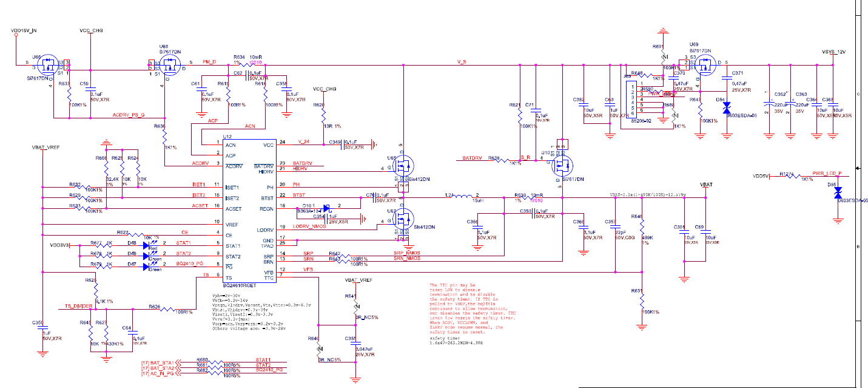Click the VDD5V power port label
Image resolution: width=868 pixels, height=388 pixels.
[761, 175]
